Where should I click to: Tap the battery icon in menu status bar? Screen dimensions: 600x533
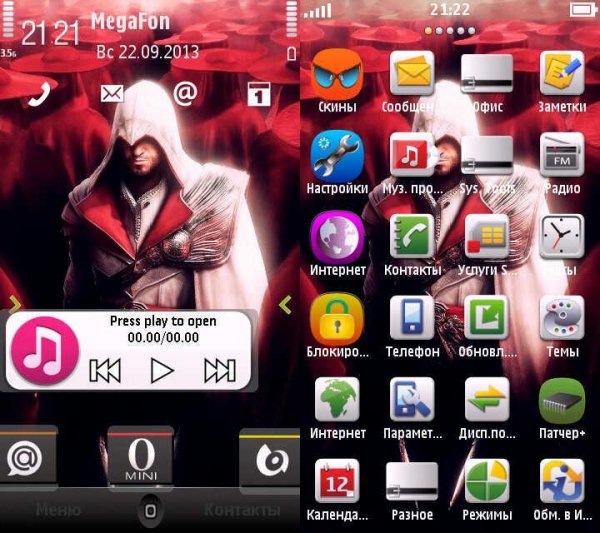(583, 10)
